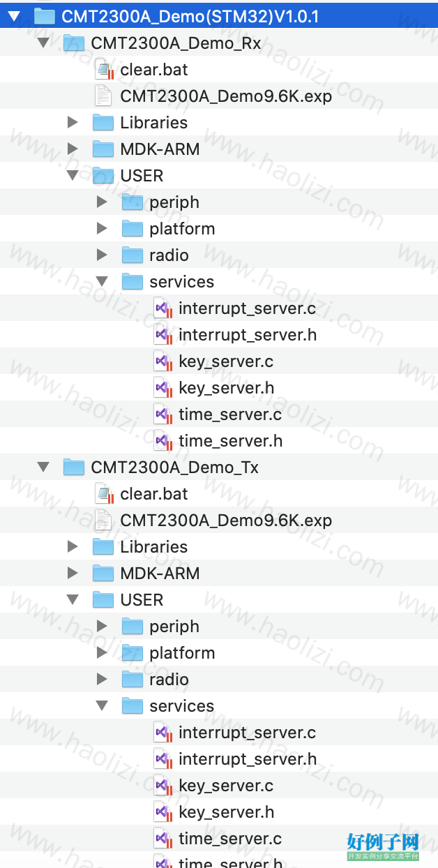
Task: Select platform folder icon in Demo_Tx
Action: pyautogui.click(x=133, y=653)
